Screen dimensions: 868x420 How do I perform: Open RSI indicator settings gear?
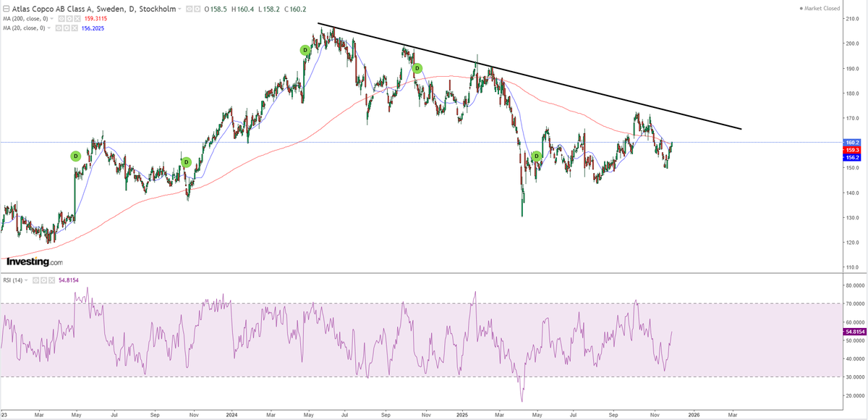[43, 280]
